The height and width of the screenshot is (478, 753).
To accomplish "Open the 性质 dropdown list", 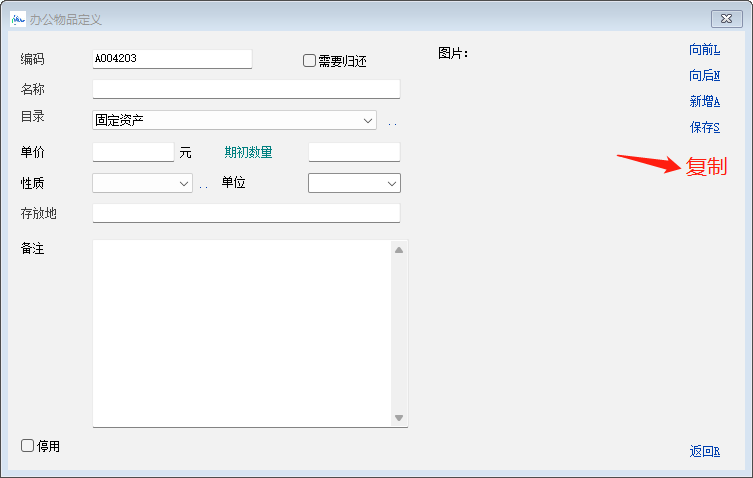I will coord(184,184).
